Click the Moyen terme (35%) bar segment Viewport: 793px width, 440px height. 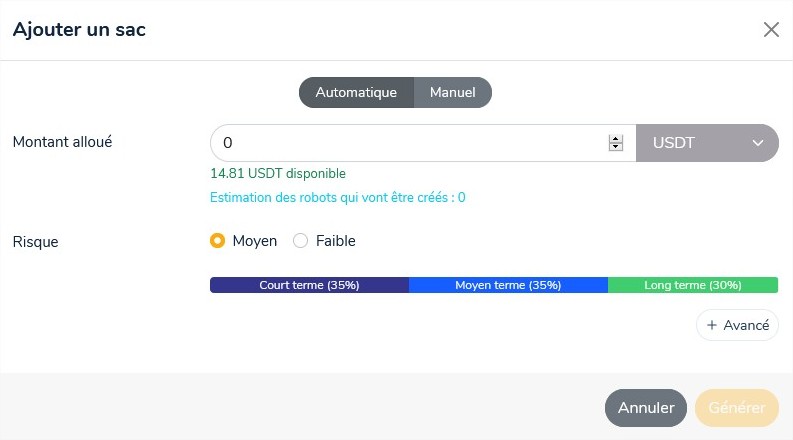coord(508,285)
